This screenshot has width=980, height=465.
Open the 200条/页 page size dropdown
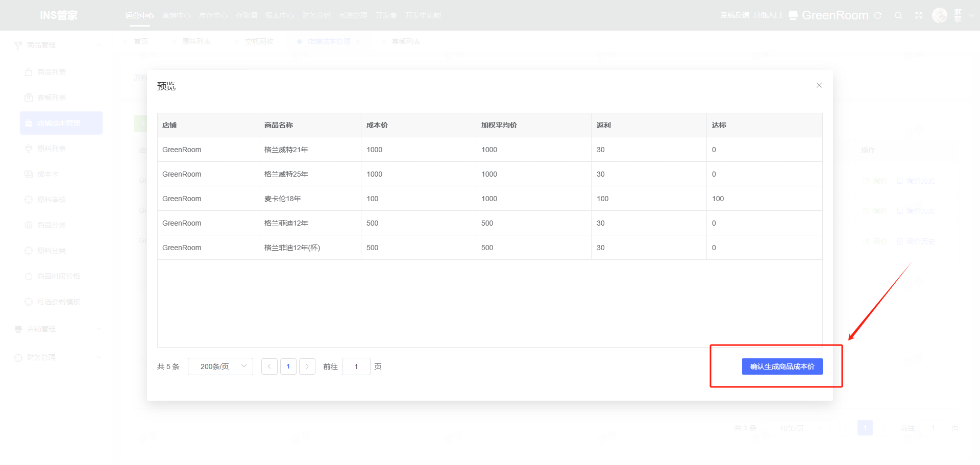coord(220,366)
